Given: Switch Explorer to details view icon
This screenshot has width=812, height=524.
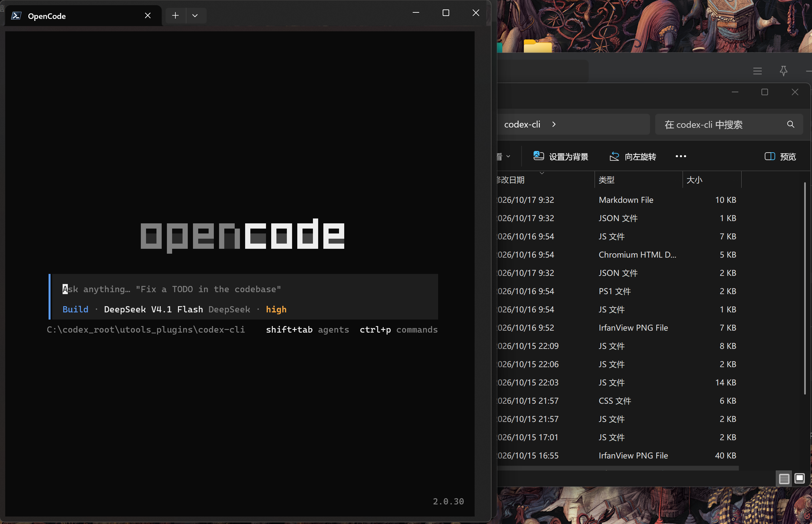Looking at the screenshot, I should pyautogui.click(x=784, y=478).
